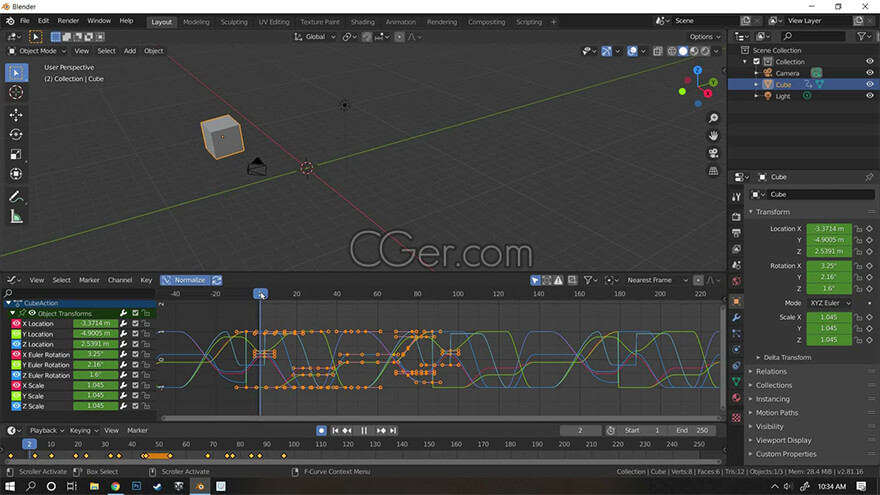
Task: Click the current frame marker in timeline
Action: (x=29, y=444)
